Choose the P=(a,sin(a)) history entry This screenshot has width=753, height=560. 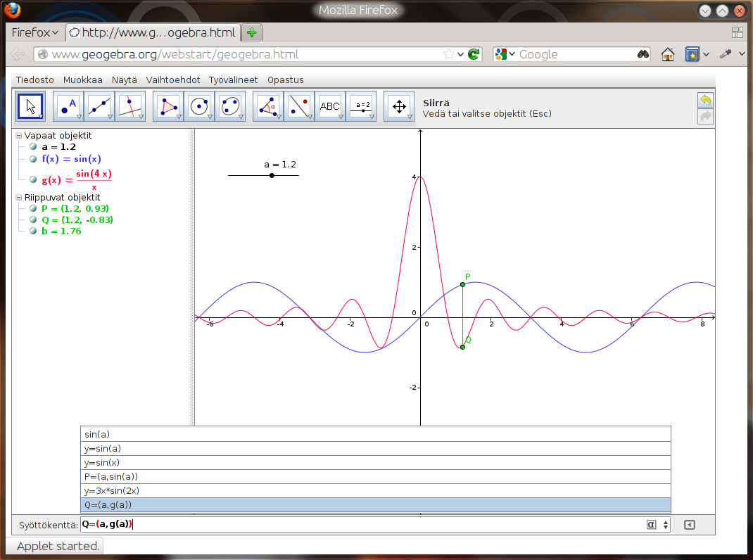point(376,476)
